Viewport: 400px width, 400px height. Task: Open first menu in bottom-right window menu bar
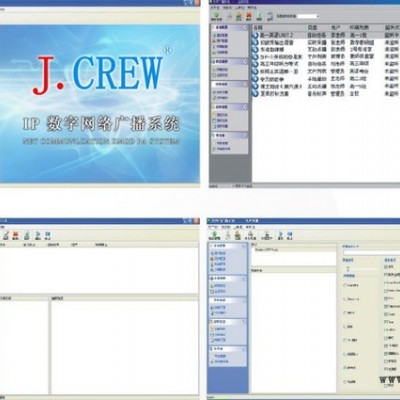pos(213,227)
